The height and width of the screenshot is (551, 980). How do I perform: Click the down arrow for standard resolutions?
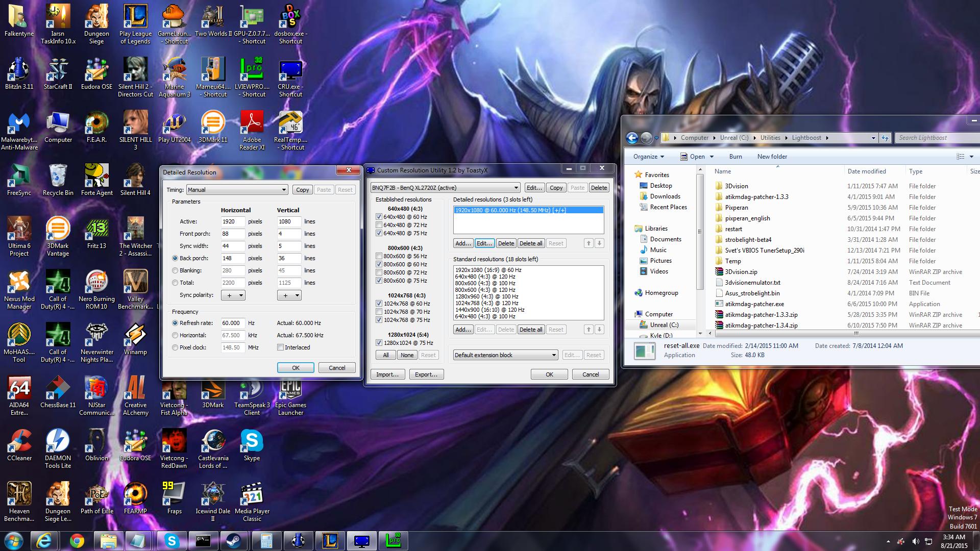pos(600,330)
